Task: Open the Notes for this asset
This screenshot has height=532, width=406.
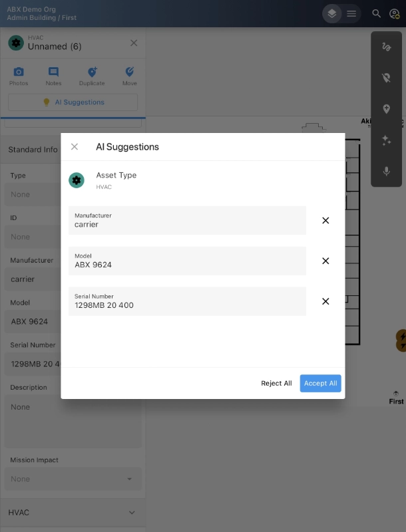Action: click(53, 76)
